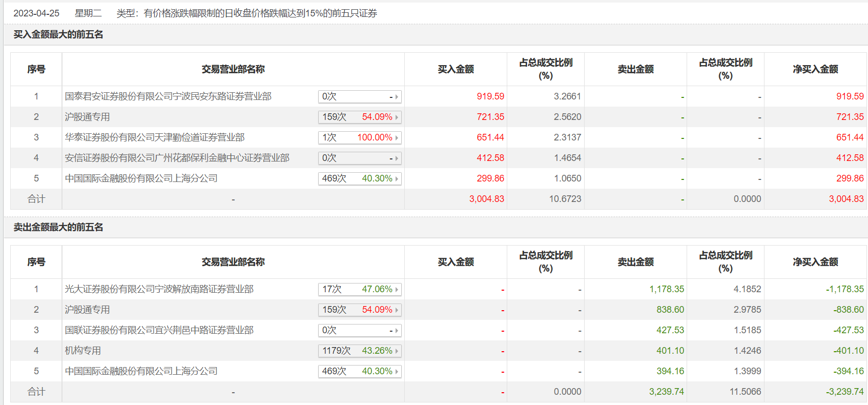Open 光大证券宁波解放南路证券营业部 broker link
Image resolution: width=868 pixels, height=405 pixels.
[x=159, y=289]
